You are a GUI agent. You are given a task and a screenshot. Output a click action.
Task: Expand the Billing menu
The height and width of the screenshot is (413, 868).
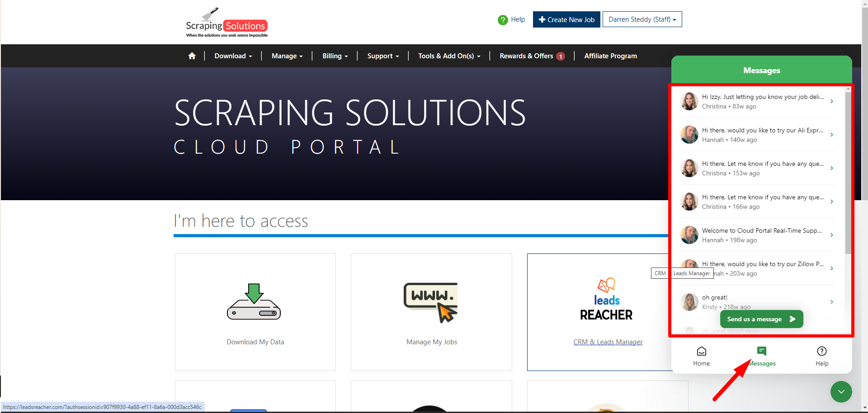click(335, 56)
